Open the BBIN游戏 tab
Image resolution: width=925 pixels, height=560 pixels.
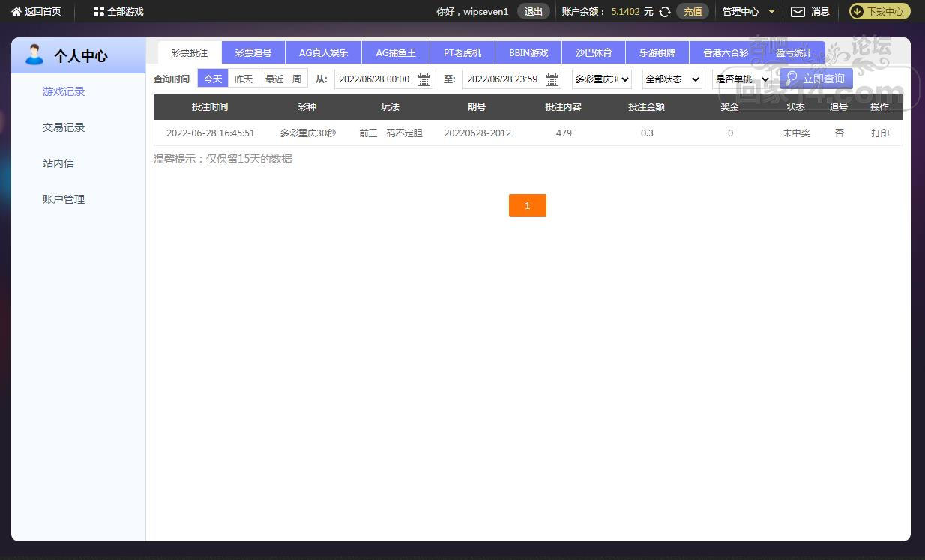click(x=528, y=53)
